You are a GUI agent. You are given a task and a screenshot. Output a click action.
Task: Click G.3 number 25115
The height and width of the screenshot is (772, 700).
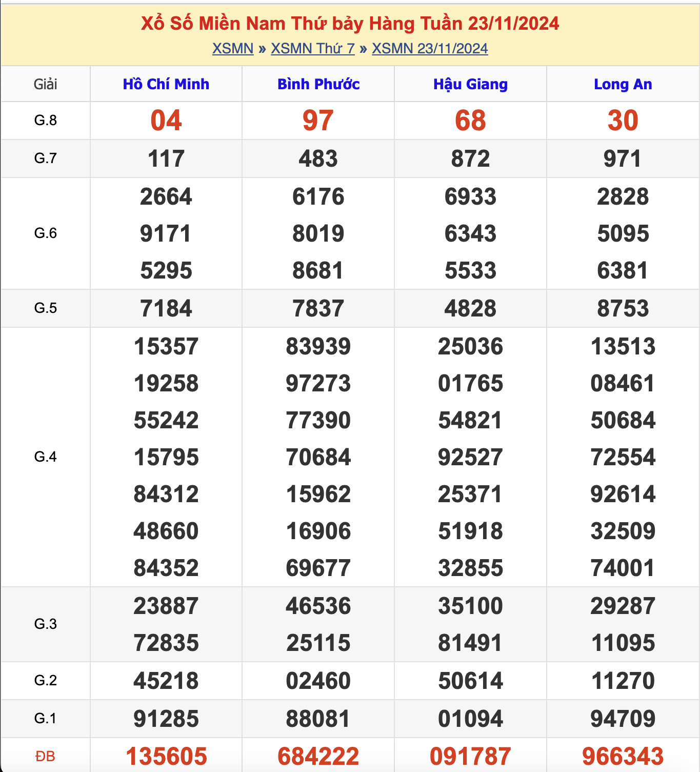[318, 643]
